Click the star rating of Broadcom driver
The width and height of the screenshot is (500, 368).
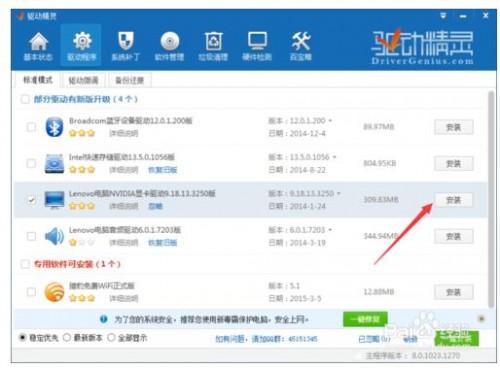tap(82, 134)
